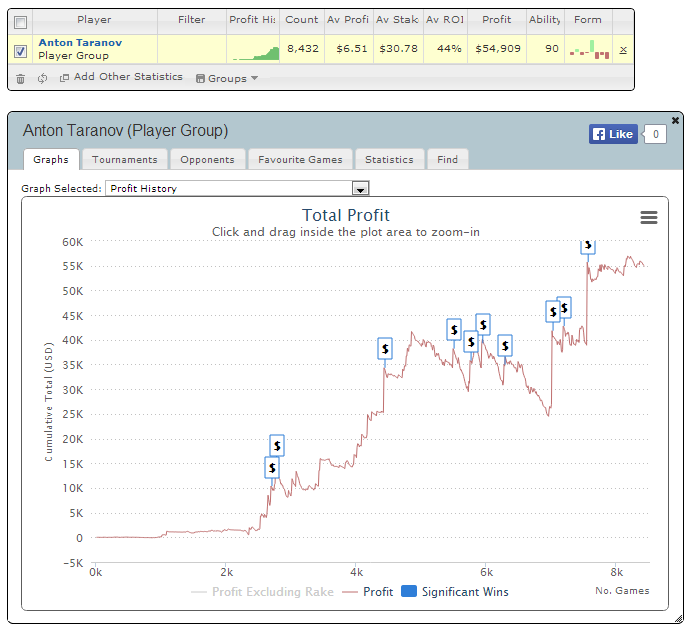The width and height of the screenshot is (698, 639).
Task: Open the Anton Taranov player link
Action: [80, 43]
